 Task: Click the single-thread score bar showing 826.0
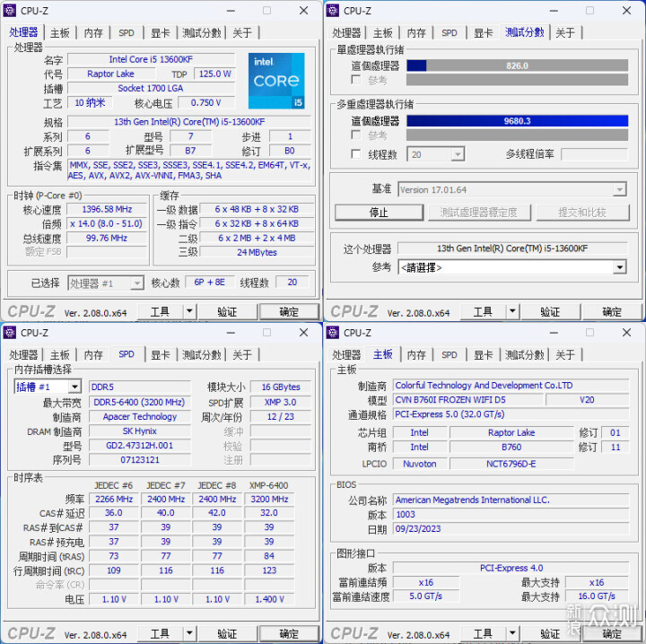point(518,65)
